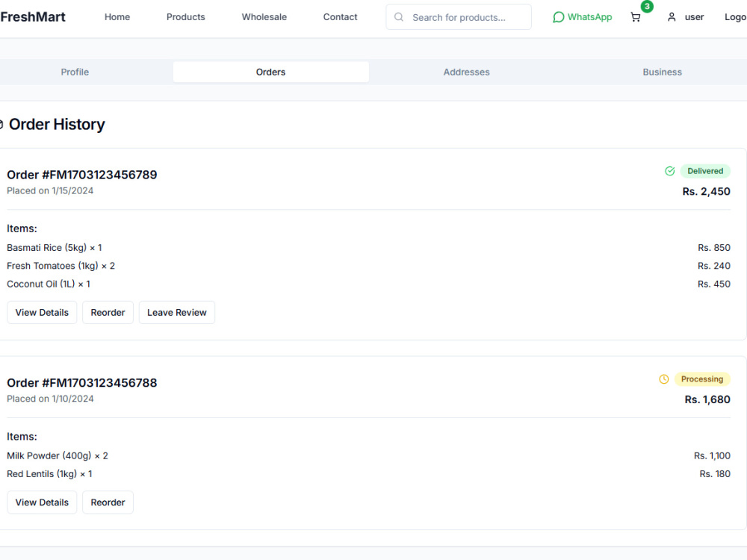The height and width of the screenshot is (560, 747).
Task: Open the shopping cart icon
Action: (635, 18)
